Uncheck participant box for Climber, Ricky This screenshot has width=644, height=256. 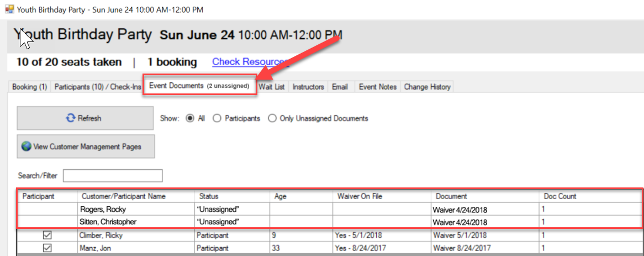tap(47, 236)
